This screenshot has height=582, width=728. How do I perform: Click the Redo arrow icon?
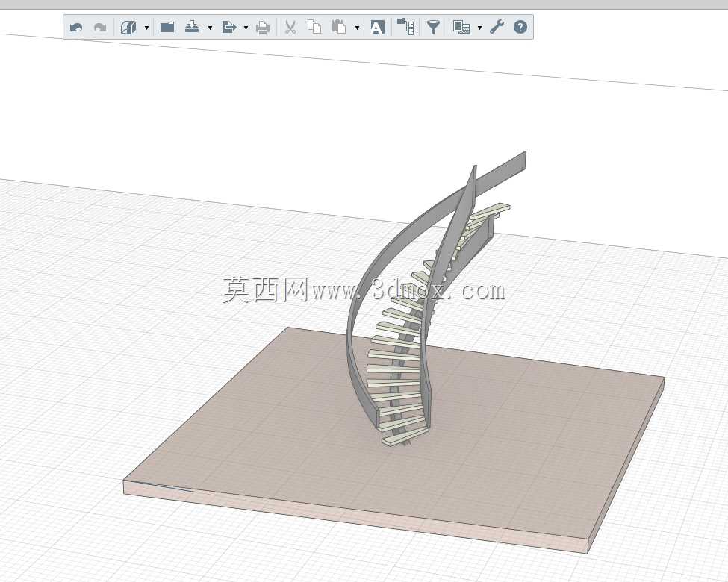pos(100,28)
